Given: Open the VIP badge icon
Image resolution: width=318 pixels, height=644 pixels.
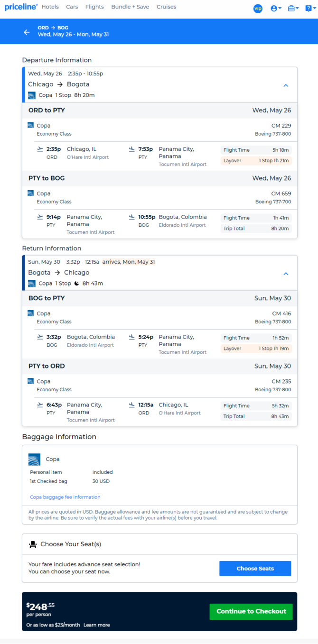Looking at the screenshot, I should 258,9.
